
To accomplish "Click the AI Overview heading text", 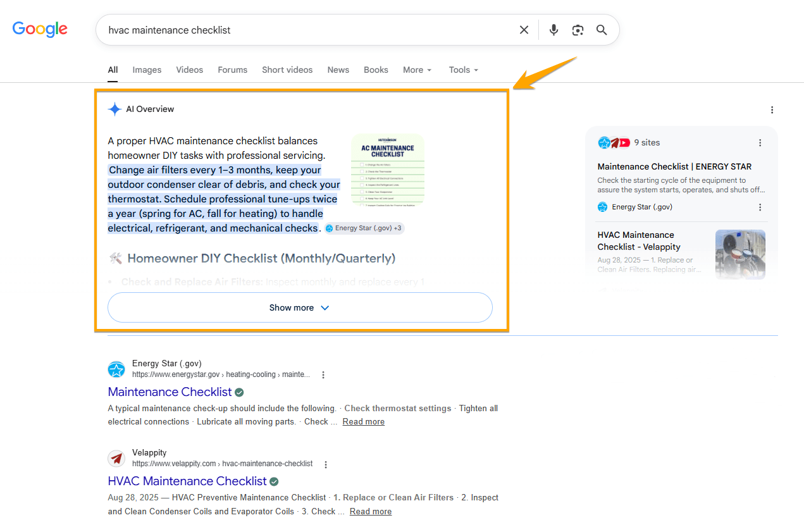I will tap(150, 109).
